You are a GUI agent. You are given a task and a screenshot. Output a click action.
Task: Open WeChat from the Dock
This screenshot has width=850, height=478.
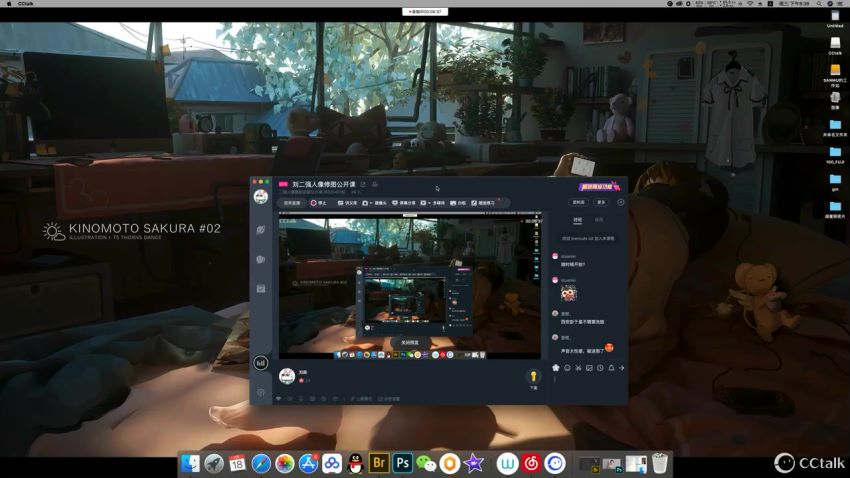point(426,463)
